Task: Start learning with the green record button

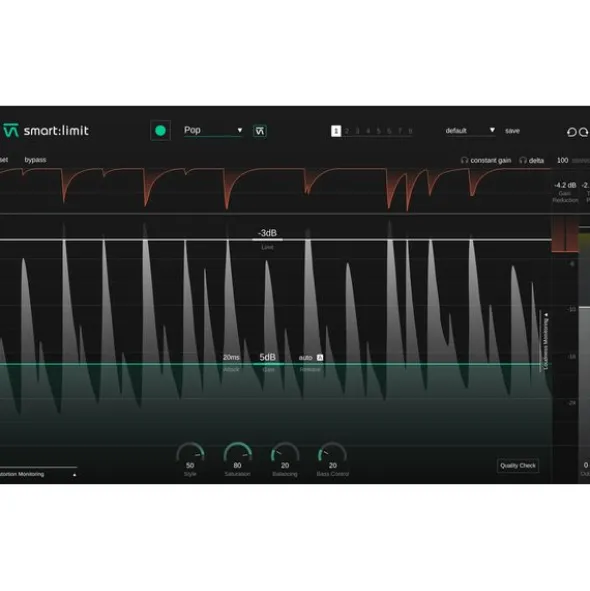Action: 160,131
